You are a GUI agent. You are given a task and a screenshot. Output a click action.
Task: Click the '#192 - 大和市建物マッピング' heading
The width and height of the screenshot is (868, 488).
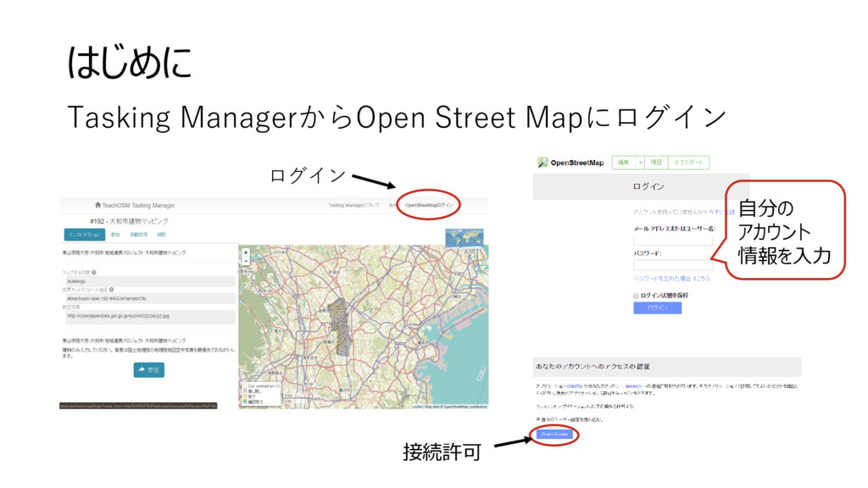(x=129, y=221)
